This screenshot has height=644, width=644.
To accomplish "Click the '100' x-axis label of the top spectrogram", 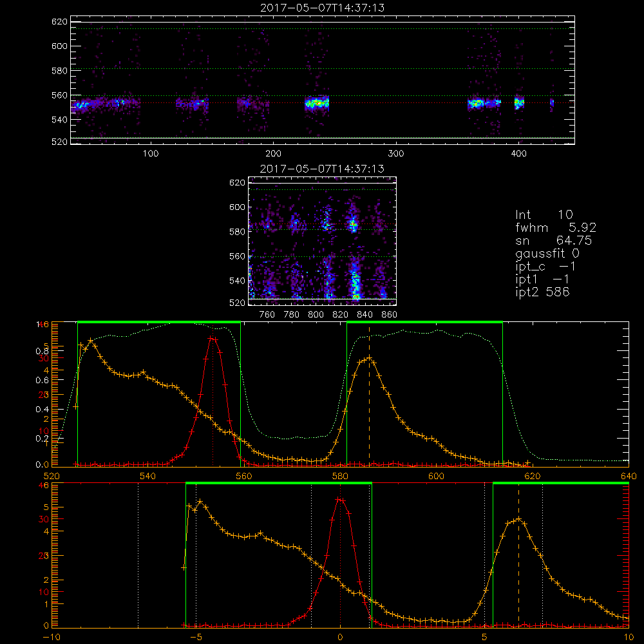I will (x=151, y=154).
